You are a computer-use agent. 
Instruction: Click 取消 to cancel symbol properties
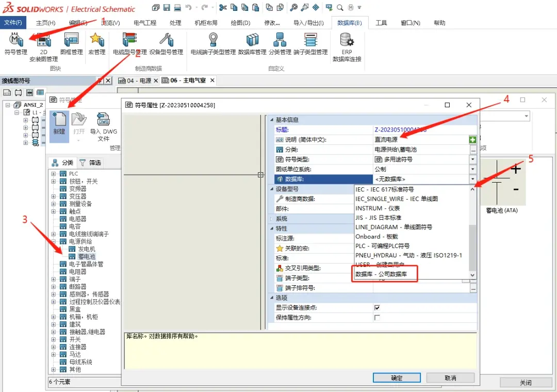coord(450,378)
